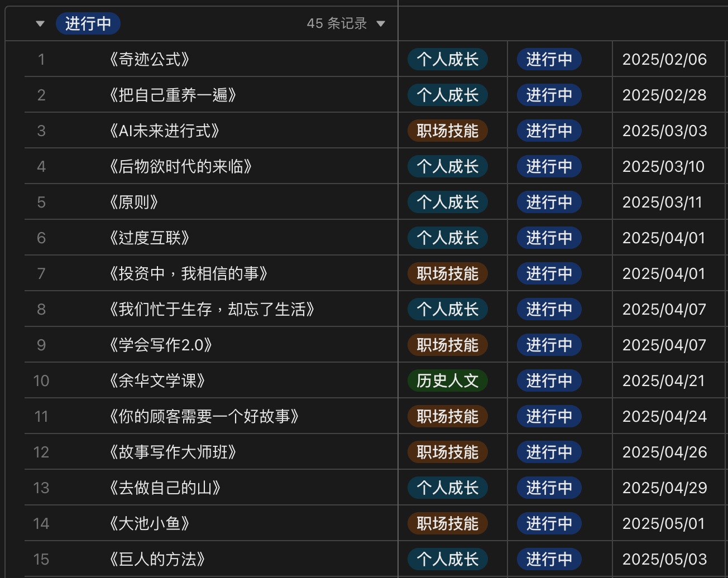Click 个人成长 tag in 《巨人的方法》 row
This screenshot has height=578, width=728.
448,559
